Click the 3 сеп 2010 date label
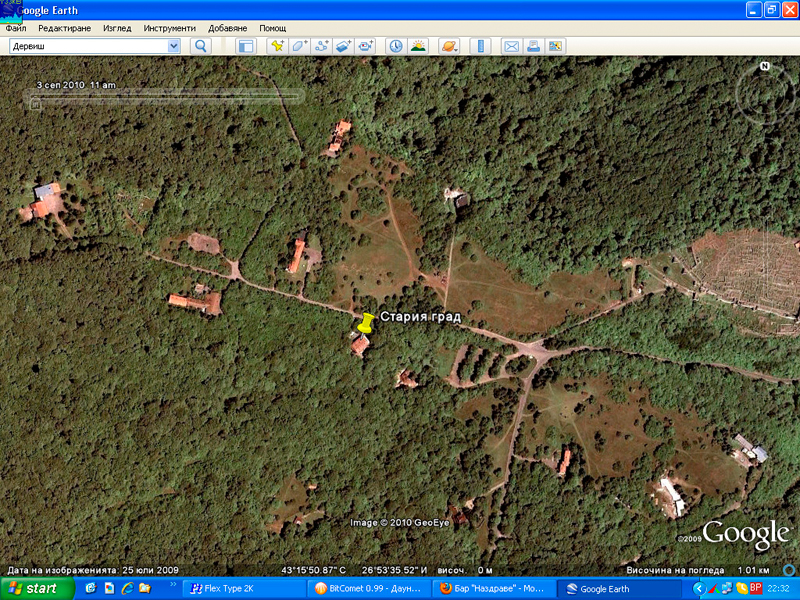 76,85
